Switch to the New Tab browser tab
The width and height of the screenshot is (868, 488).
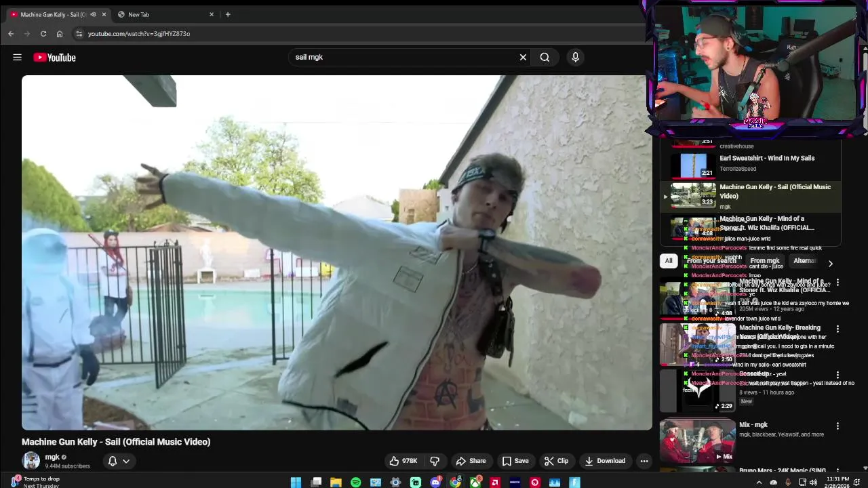pos(165,14)
